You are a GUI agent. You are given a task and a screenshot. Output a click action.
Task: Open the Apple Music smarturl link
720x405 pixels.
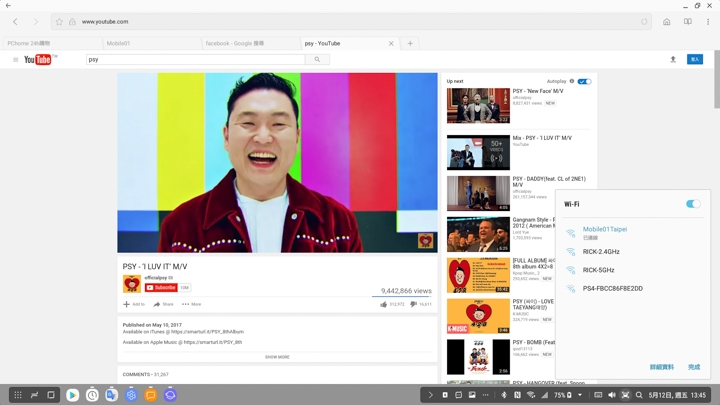(x=213, y=342)
